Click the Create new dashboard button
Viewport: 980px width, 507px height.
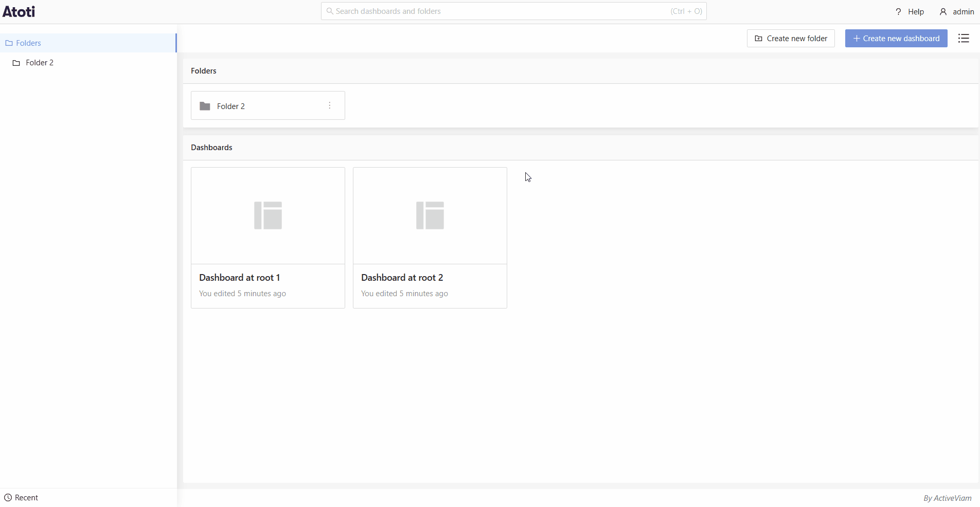pos(896,39)
